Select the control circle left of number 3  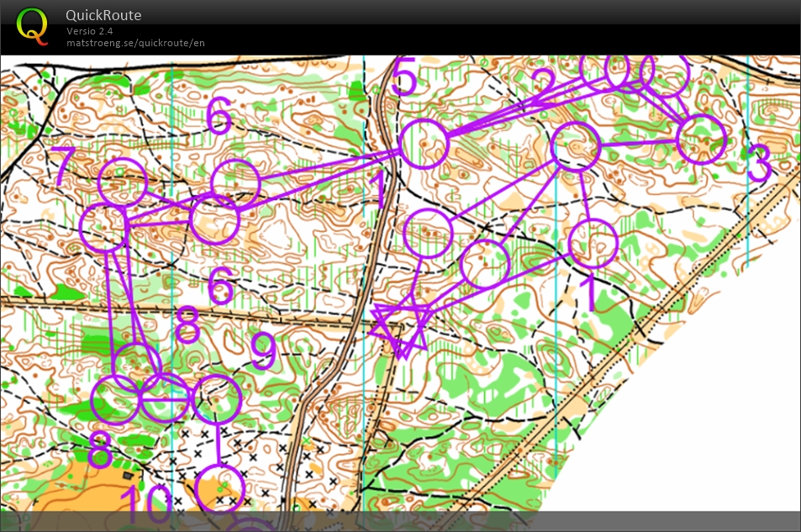coord(700,140)
